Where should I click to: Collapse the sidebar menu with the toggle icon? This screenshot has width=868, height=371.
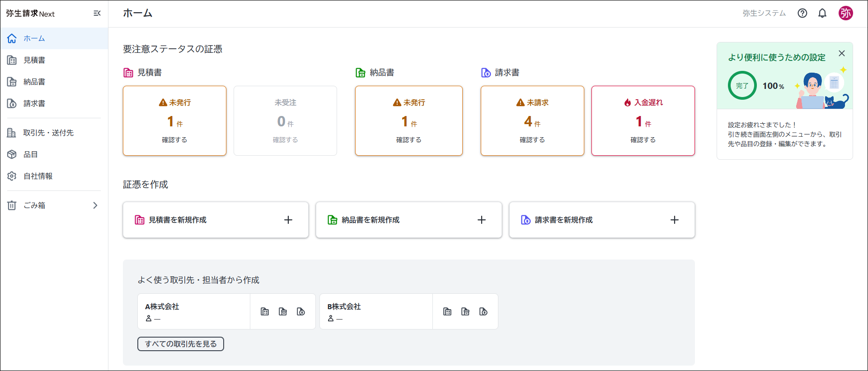(97, 14)
